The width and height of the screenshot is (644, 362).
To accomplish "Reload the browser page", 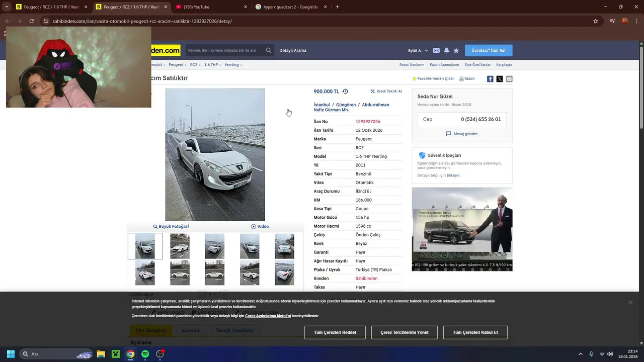I will [x=31, y=21].
